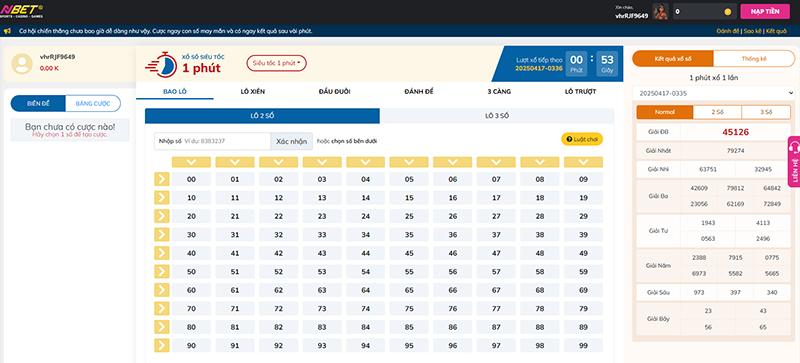The height and width of the screenshot is (363, 800).
Task: Select row 30 with its arrow button
Action: [161, 234]
